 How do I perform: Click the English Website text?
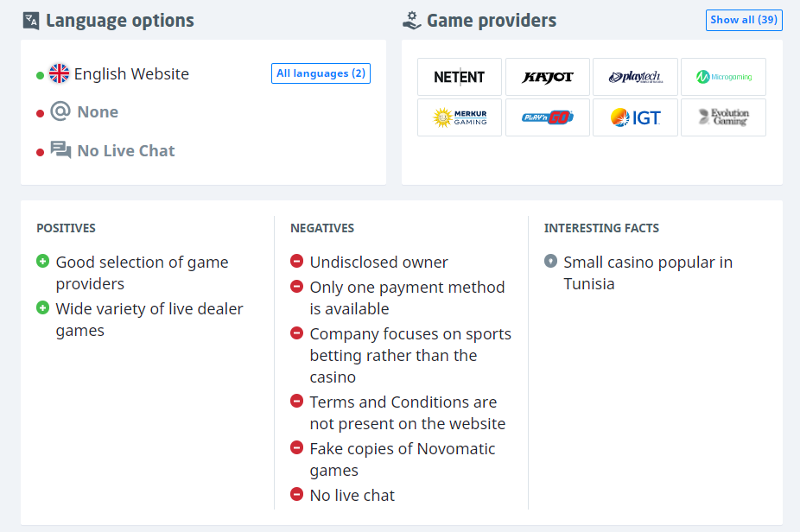pyautogui.click(x=131, y=74)
